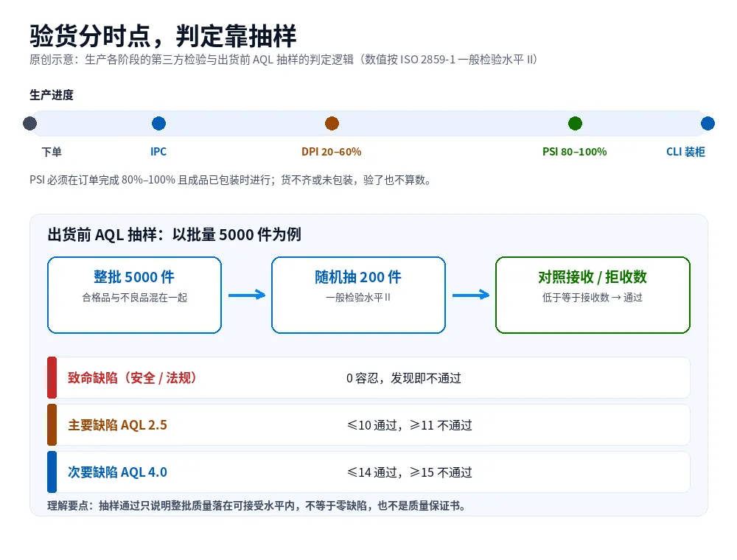Click the label 主要缺陷 AQL 2.5
The height and width of the screenshot is (560, 737).
point(117,424)
